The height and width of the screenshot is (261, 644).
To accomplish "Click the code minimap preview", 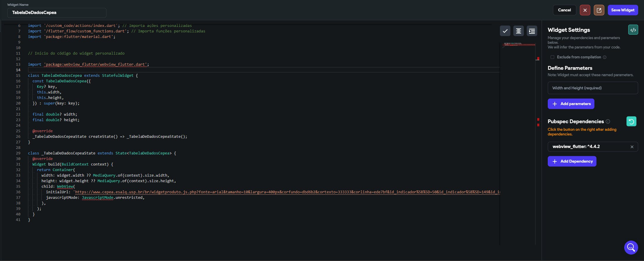I will (x=518, y=45).
